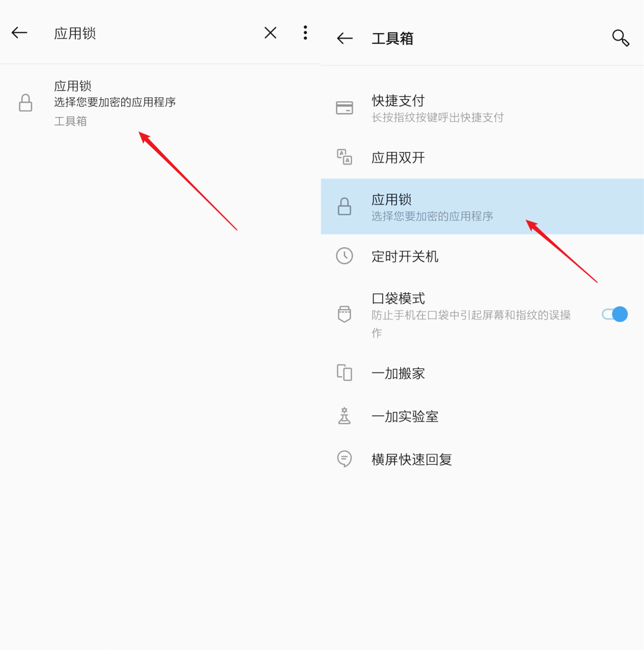Open search in the 工具箱 screen

(x=621, y=38)
